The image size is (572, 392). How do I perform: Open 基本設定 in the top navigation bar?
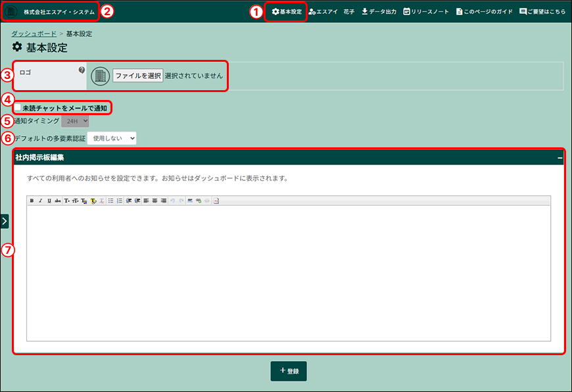pyautogui.click(x=287, y=12)
